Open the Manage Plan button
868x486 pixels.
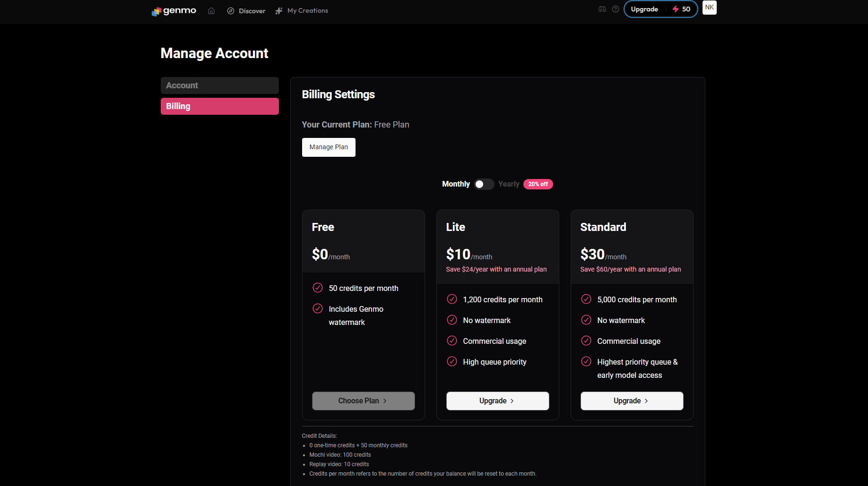pos(329,147)
